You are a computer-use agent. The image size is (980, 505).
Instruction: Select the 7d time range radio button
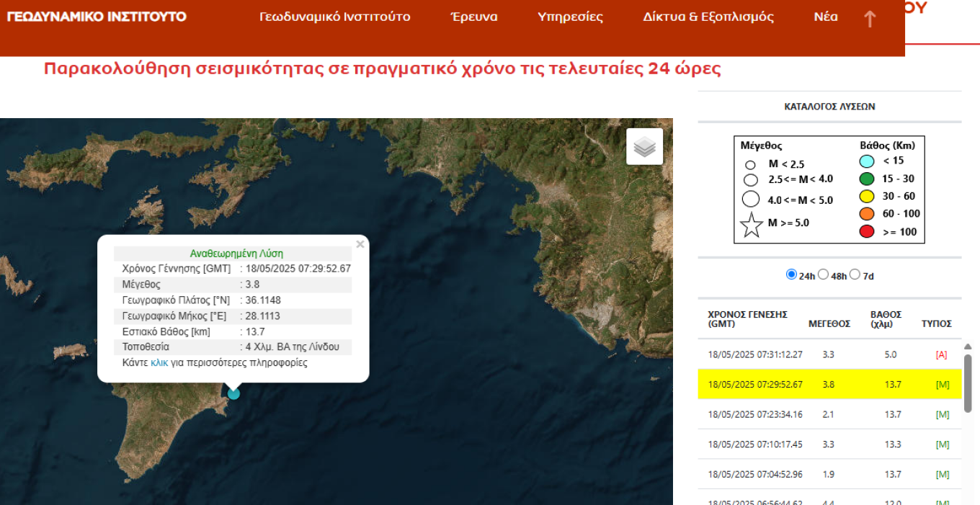click(x=855, y=274)
